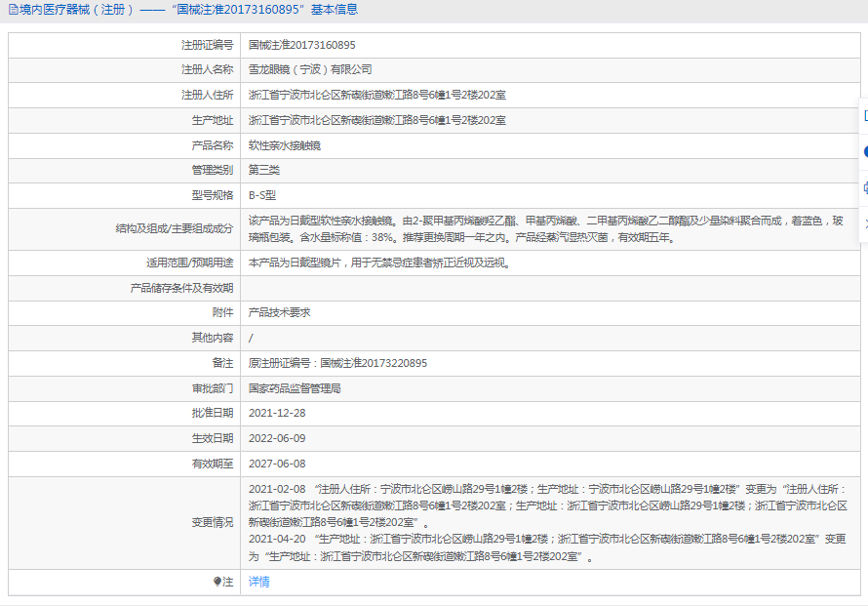Click the lightbulb icon beside 注
Viewport: 868px width, 606px height.
217,582
